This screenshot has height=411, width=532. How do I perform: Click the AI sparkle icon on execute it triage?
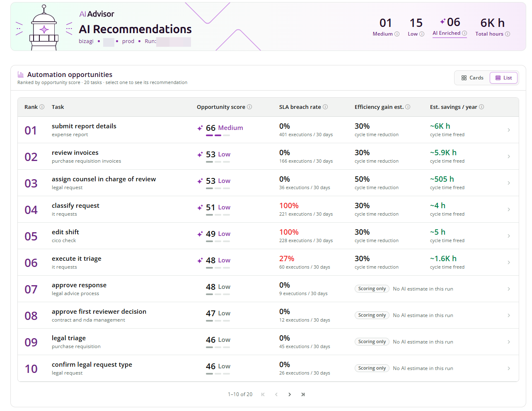pyautogui.click(x=200, y=260)
